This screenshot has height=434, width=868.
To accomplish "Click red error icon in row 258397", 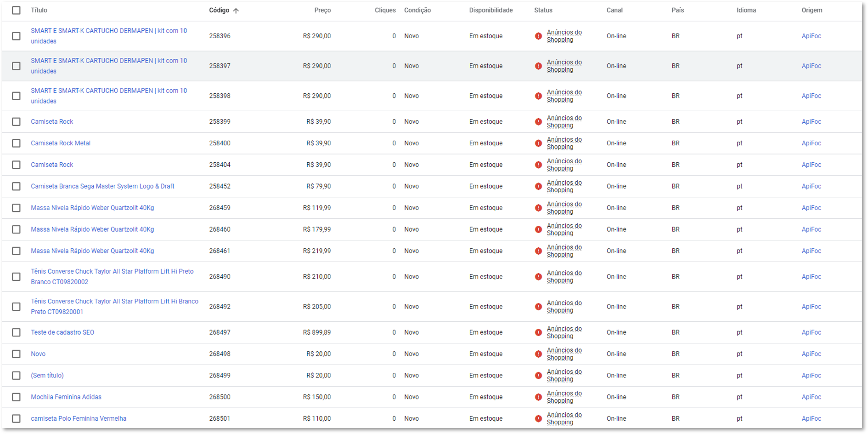I will point(538,66).
